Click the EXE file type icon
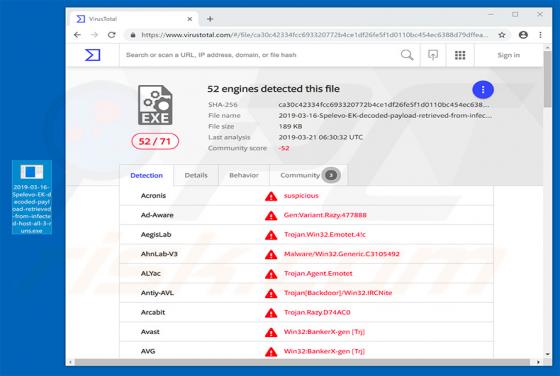The height and width of the screenshot is (376, 560). point(155,105)
